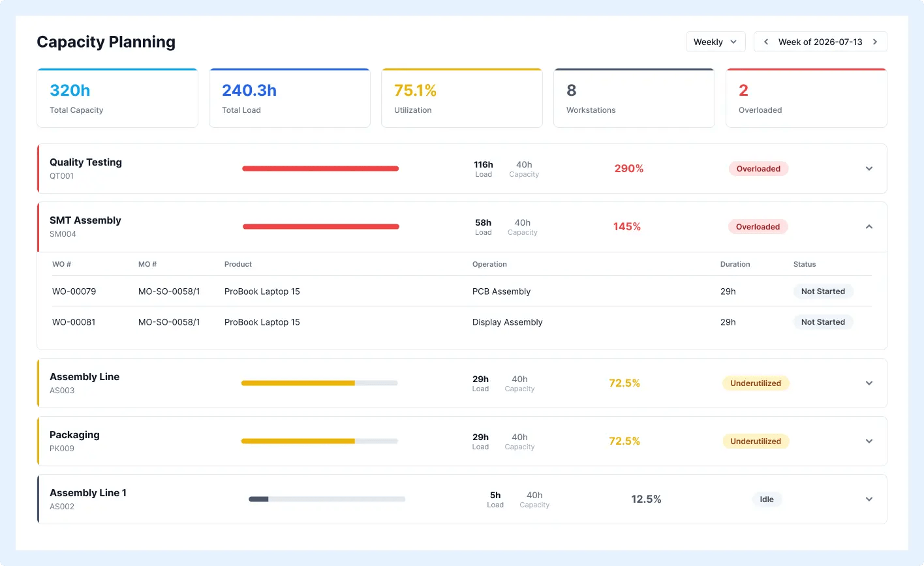Go to previous week arrow

766,42
